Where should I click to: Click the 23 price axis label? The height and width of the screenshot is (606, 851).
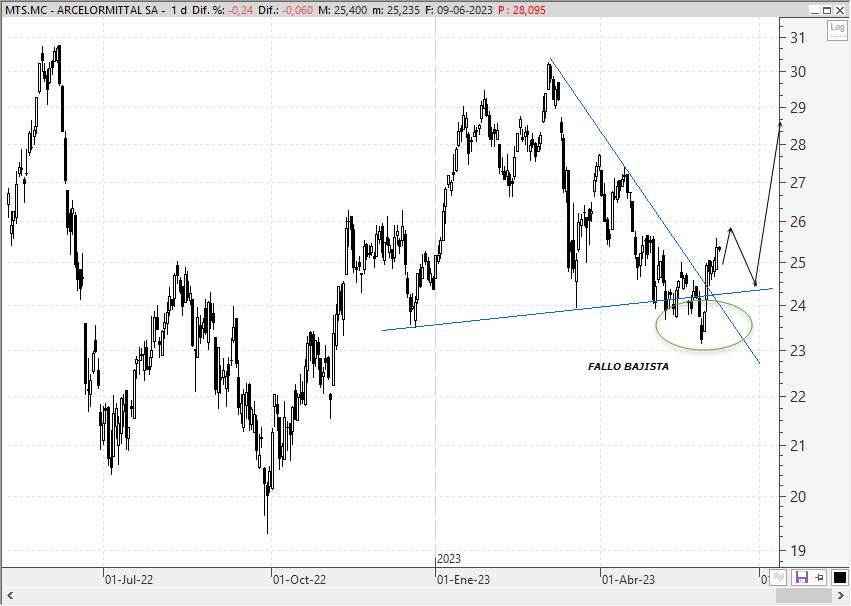(x=797, y=350)
